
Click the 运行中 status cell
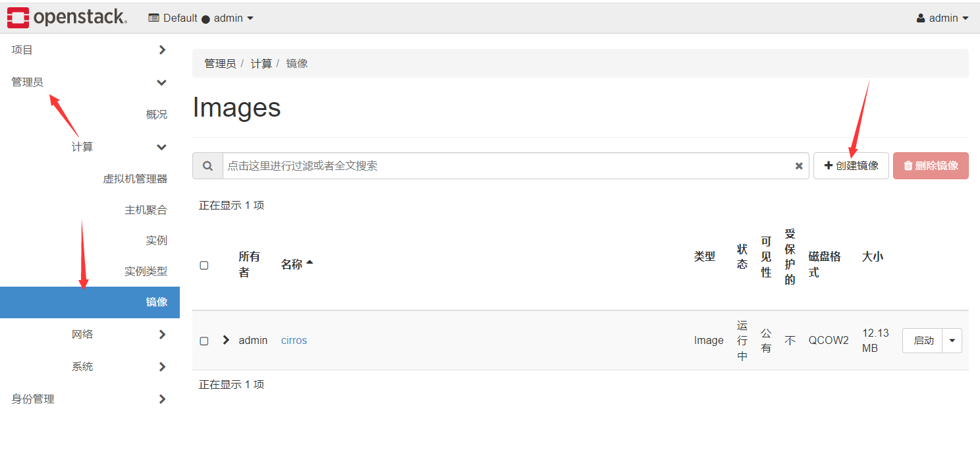[x=742, y=341]
